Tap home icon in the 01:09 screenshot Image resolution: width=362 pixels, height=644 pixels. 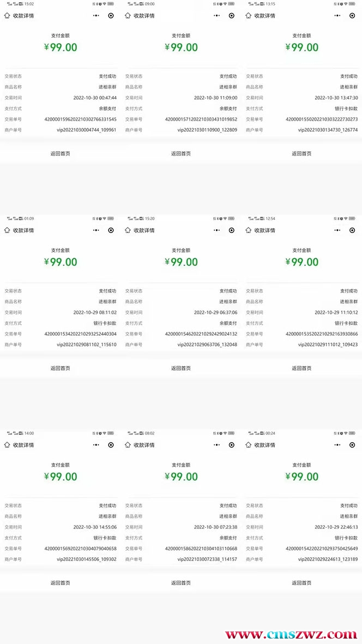[7, 230]
